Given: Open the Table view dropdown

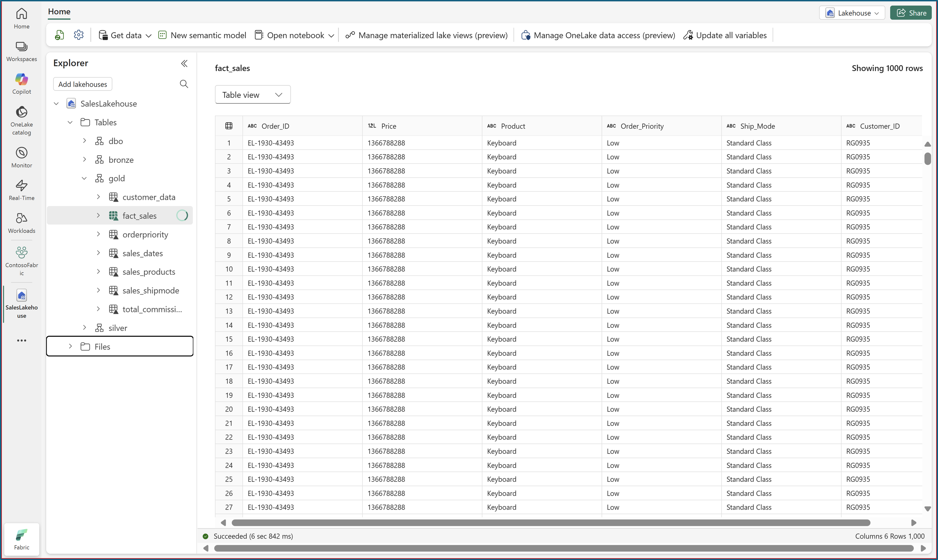Looking at the screenshot, I should 252,95.
